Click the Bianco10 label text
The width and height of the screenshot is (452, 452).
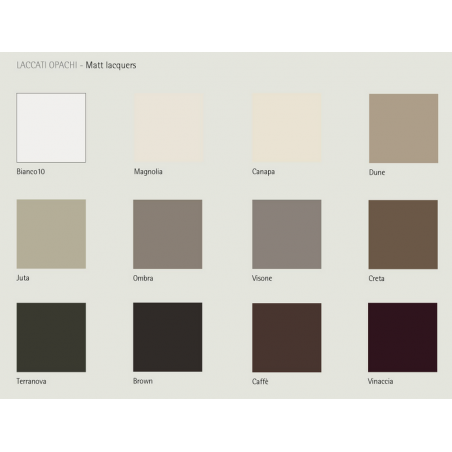pyautogui.click(x=31, y=172)
